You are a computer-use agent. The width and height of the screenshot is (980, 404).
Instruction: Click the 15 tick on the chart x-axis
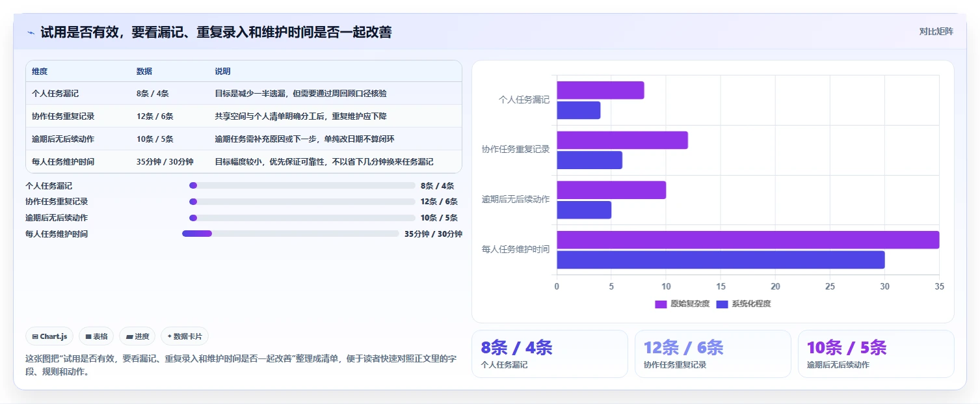[721, 286]
